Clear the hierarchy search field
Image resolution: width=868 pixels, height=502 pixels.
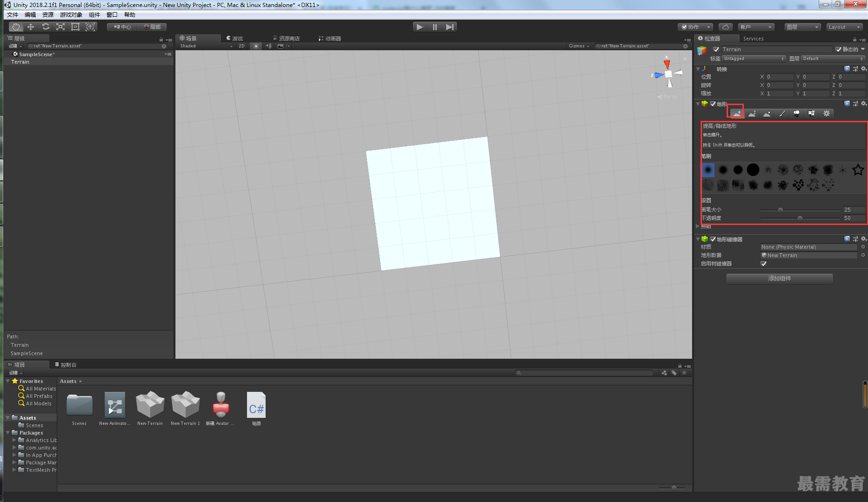click(x=164, y=46)
